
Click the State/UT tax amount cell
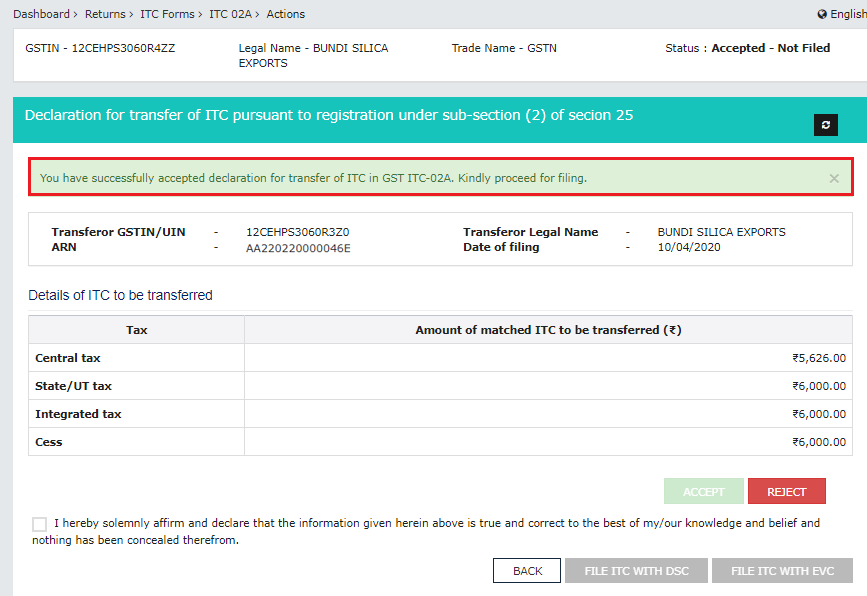[548, 386]
